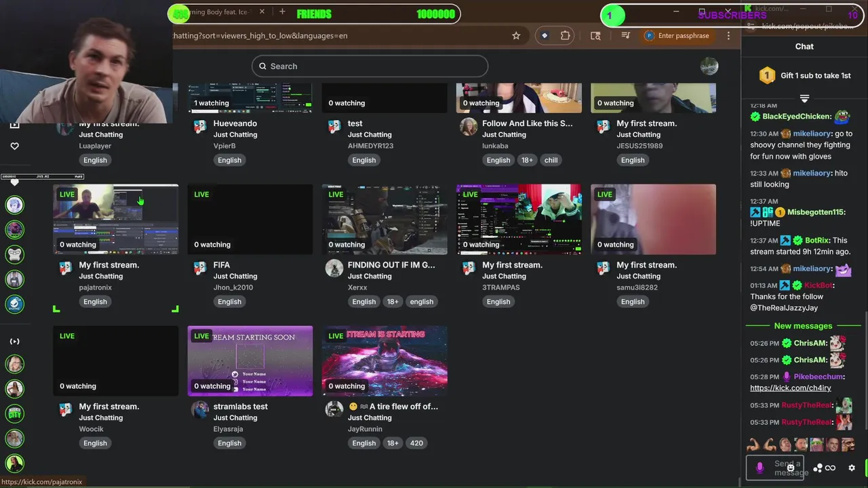Click the channel points bubbles icon

pyautogui.click(x=818, y=468)
